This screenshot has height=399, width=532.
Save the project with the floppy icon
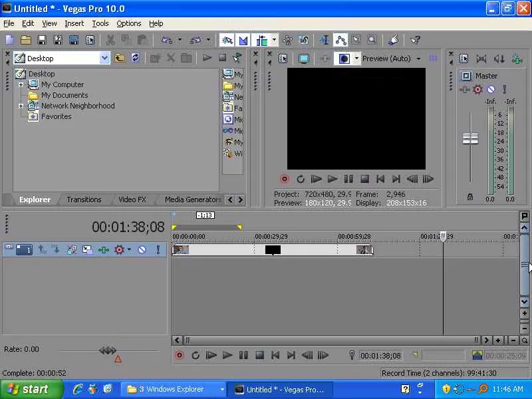click(42, 40)
